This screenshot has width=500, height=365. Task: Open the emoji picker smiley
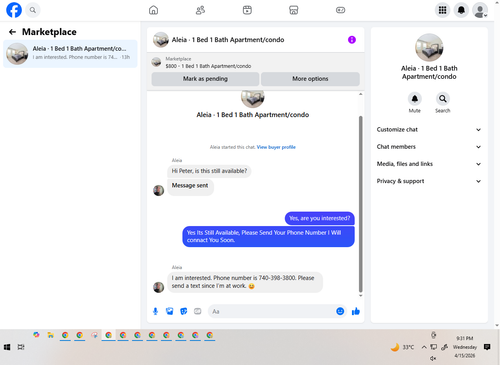coord(340,311)
